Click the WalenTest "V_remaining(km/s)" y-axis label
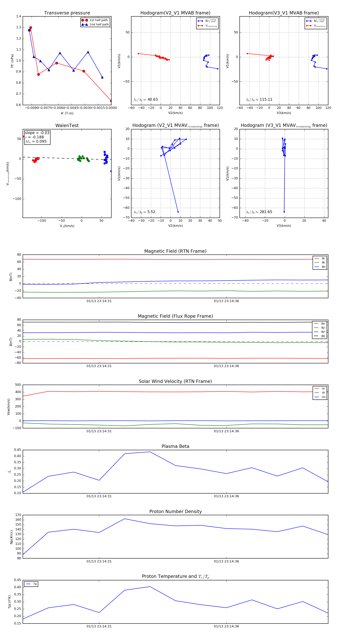351x644 pixels. [8, 173]
